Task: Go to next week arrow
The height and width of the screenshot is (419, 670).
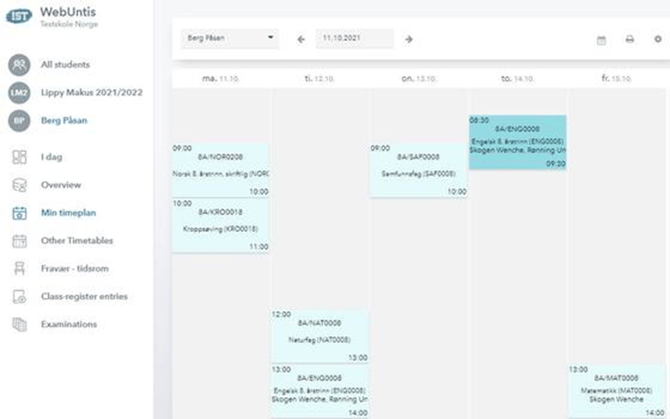Action: pos(408,39)
